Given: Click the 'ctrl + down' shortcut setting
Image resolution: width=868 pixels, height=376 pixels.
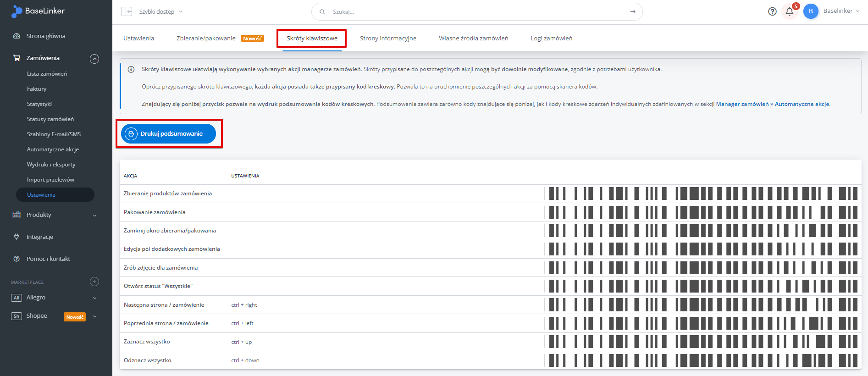Looking at the screenshot, I should click(x=245, y=360).
